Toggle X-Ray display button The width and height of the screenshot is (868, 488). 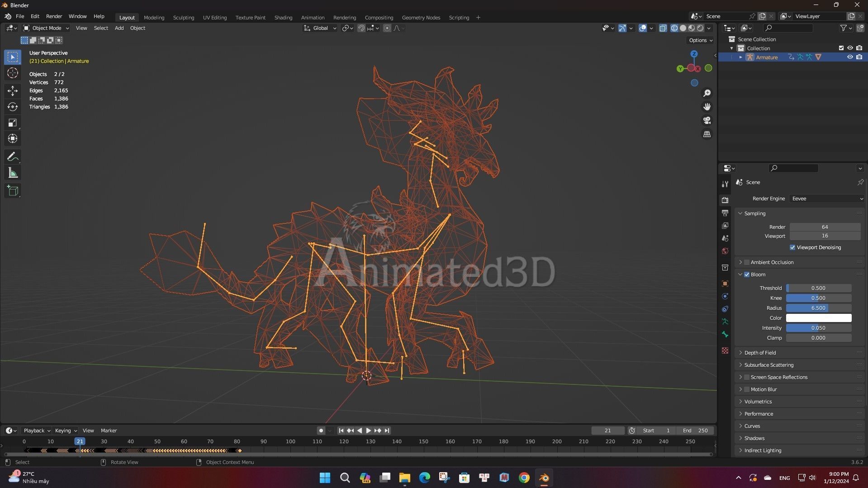click(x=663, y=28)
